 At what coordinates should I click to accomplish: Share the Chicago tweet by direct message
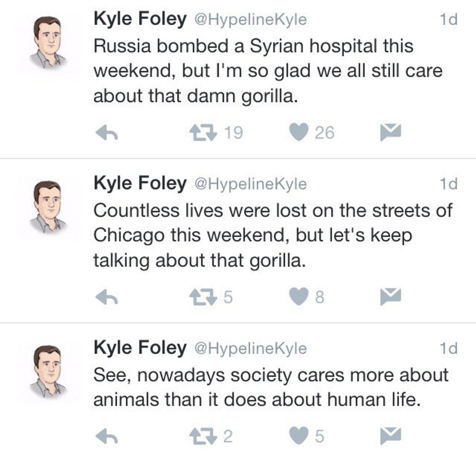pos(388,297)
